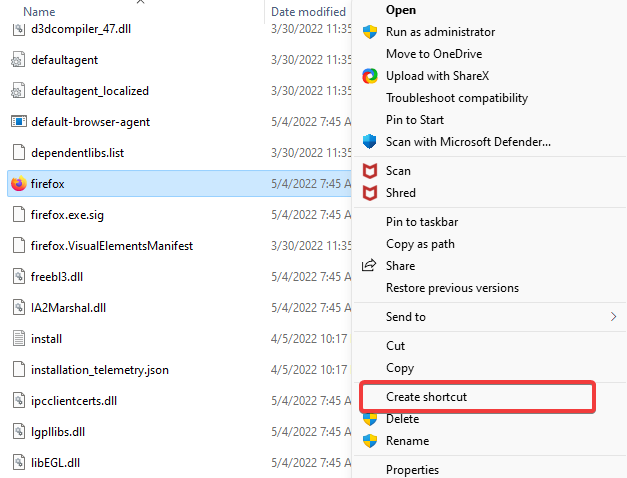
Task: Click the Share arrow icon
Action: pyautogui.click(x=369, y=265)
